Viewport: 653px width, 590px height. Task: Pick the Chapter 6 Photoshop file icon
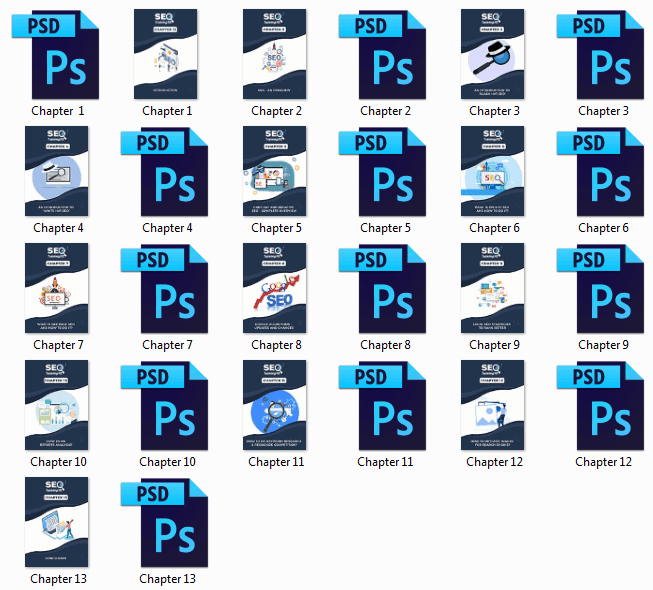point(603,170)
